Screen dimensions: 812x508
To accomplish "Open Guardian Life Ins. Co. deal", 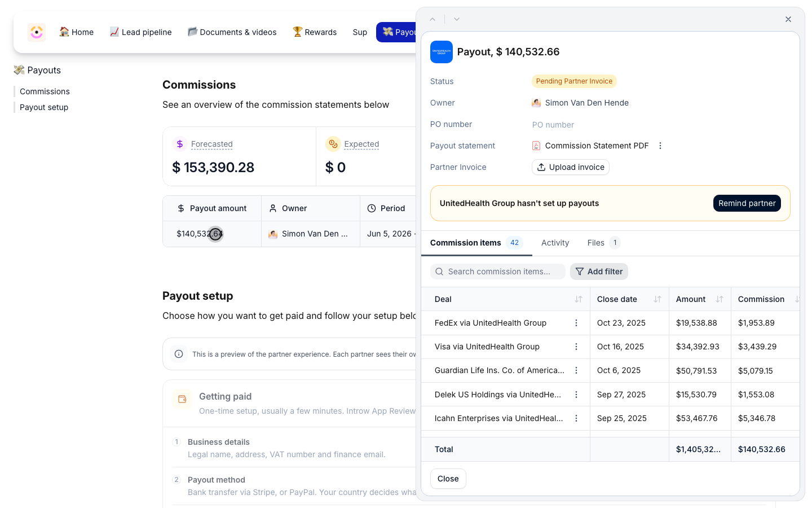I will coord(500,370).
